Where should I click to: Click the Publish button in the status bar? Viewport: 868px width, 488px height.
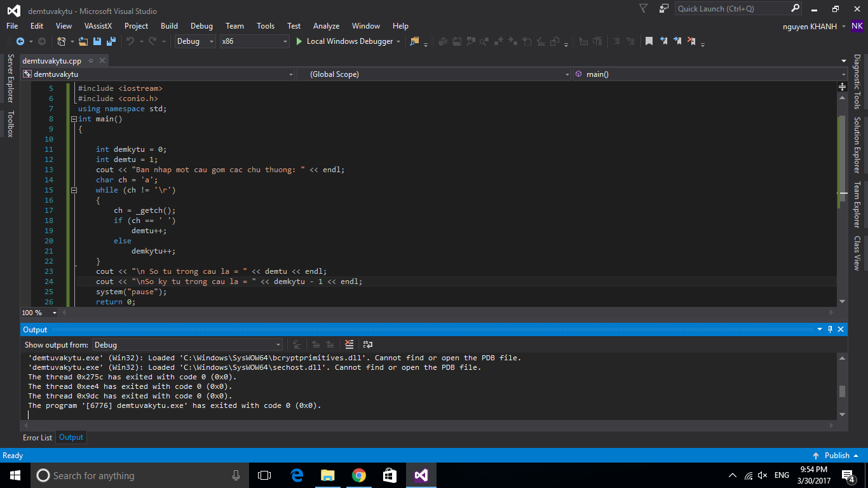coord(836,456)
